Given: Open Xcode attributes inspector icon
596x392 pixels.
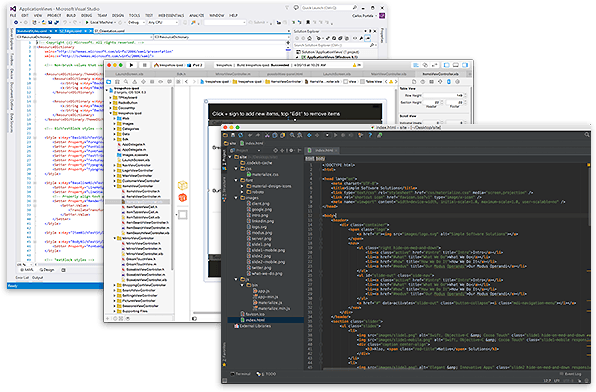Looking at the screenshot, I should click(440, 82).
